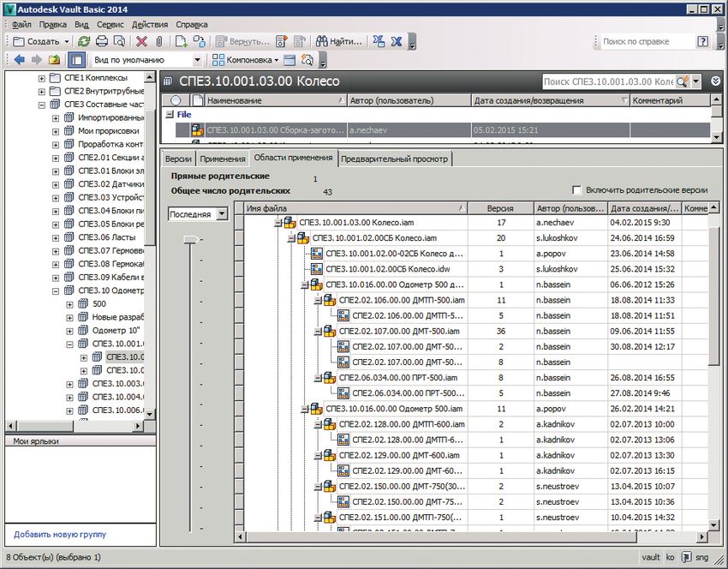Sort by Имя файла column header
This screenshot has width=728, height=569.
(x=355, y=208)
